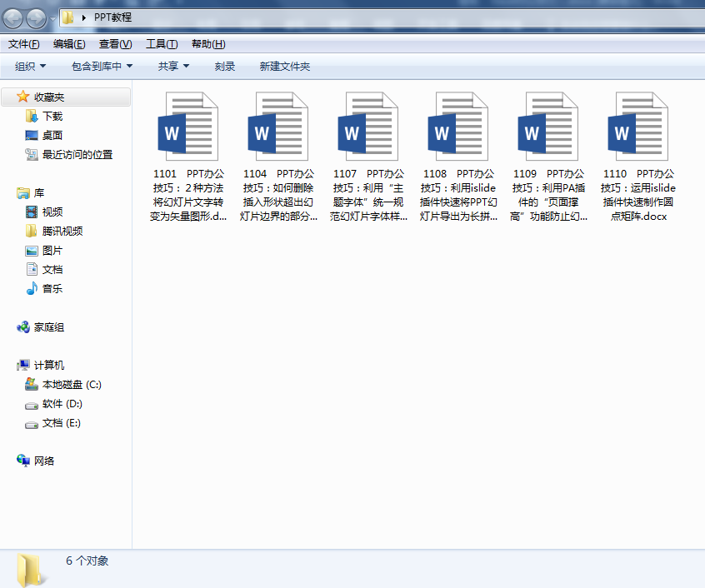The image size is (705, 588).
Task: Open 文档 (E:) drive
Action: [62, 423]
